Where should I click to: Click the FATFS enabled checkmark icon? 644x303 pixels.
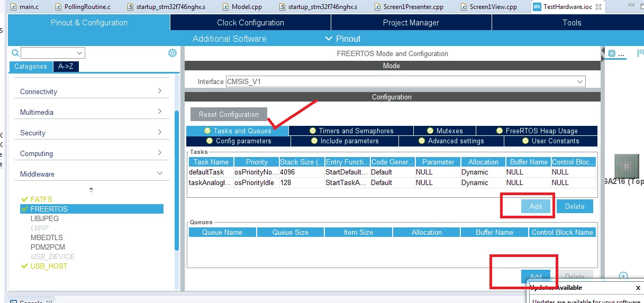[24, 199]
